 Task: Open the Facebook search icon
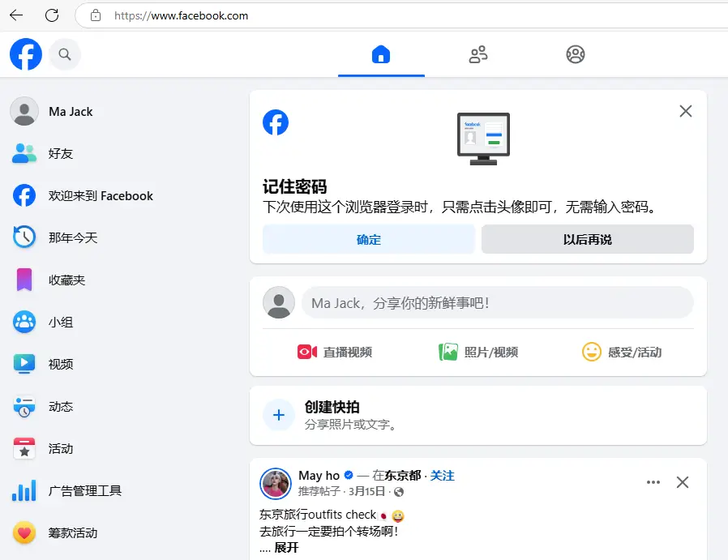pyautogui.click(x=65, y=55)
